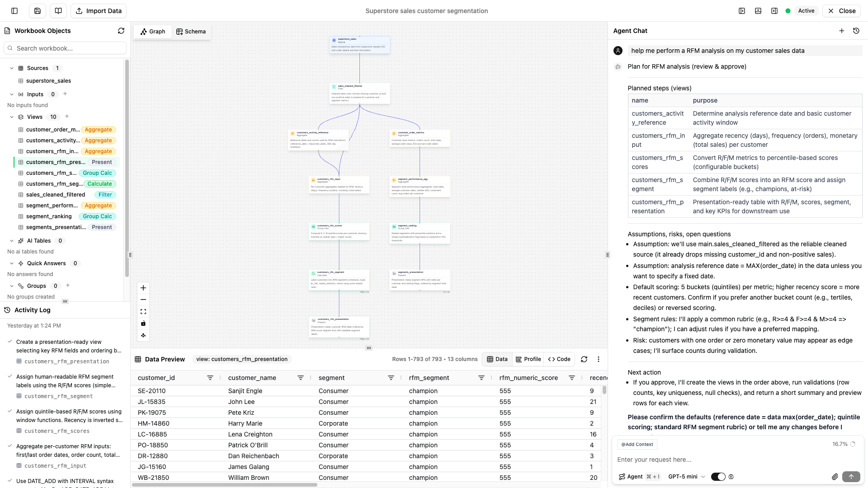
Task: Click the save workbook icon
Action: click(37, 10)
